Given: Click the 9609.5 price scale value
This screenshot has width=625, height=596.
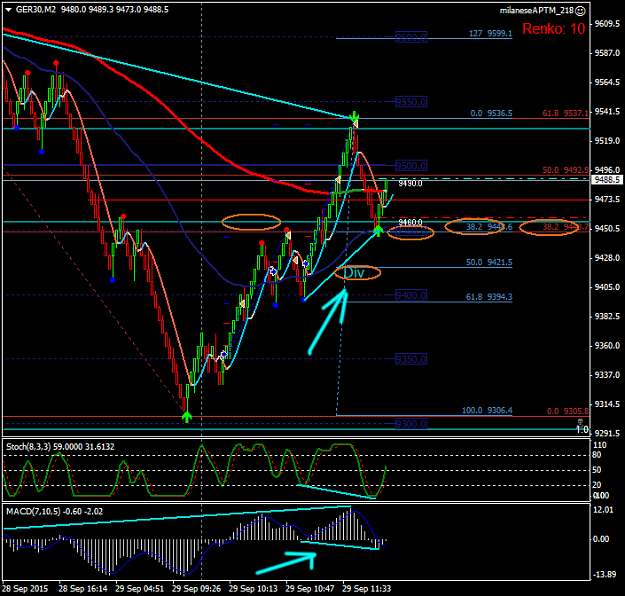Looking at the screenshot, I should [x=607, y=24].
